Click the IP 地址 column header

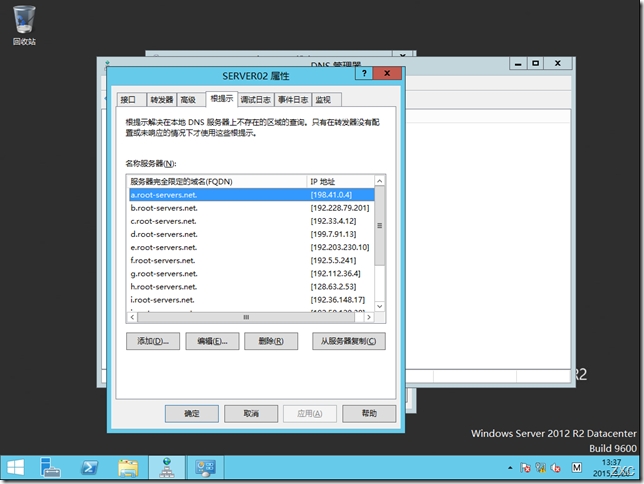[x=340, y=181]
